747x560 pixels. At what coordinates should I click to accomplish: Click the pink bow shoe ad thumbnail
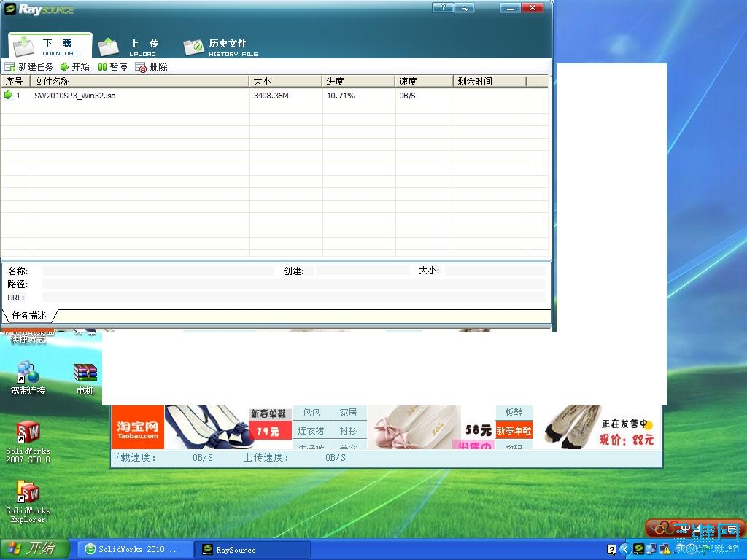click(x=414, y=427)
